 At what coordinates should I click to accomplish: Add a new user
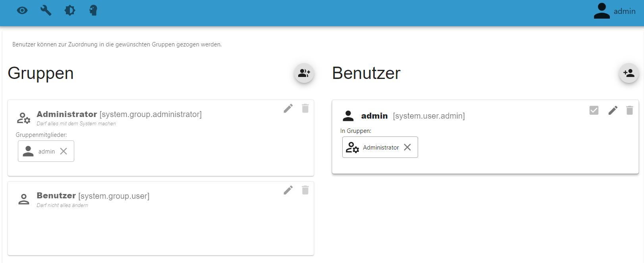coord(629,73)
